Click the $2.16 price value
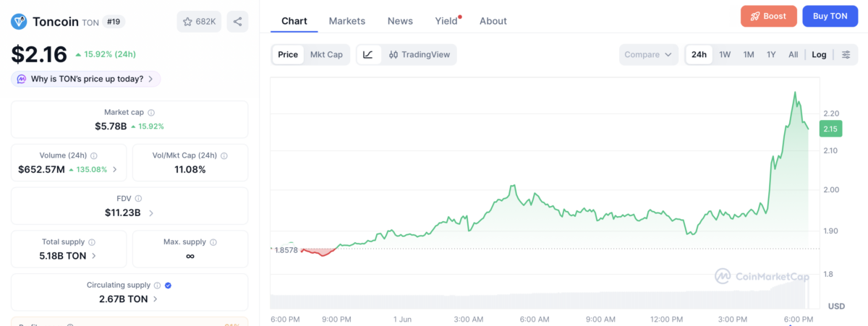Screen dimensions: 868x326 (39, 53)
